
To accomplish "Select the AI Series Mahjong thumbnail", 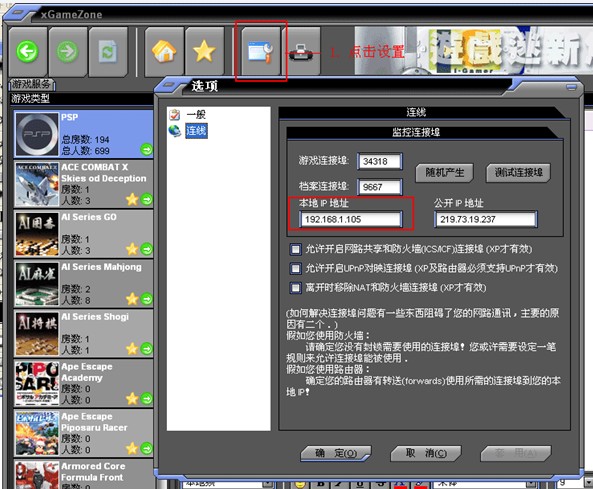I will [37, 284].
